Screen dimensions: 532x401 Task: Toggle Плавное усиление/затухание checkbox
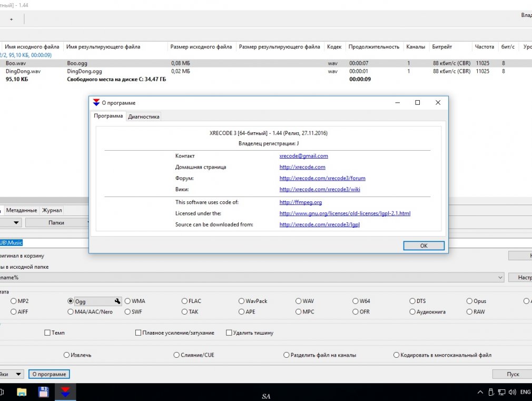tap(138, 332)
